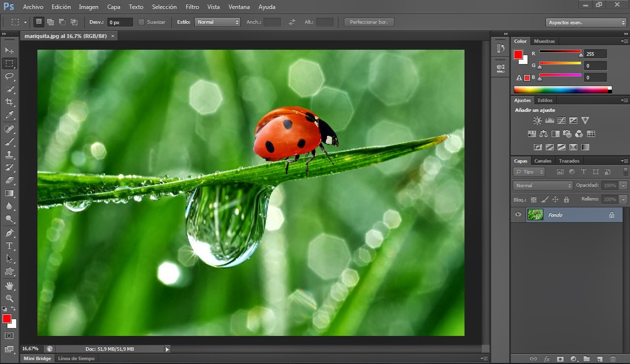Choose Add to selection mode

[50, 22]
